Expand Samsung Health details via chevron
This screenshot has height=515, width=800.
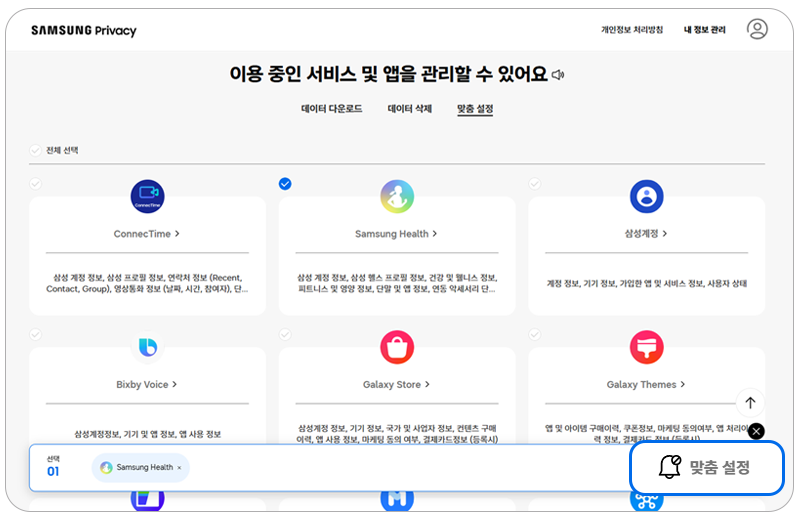[x=435, y=233]
